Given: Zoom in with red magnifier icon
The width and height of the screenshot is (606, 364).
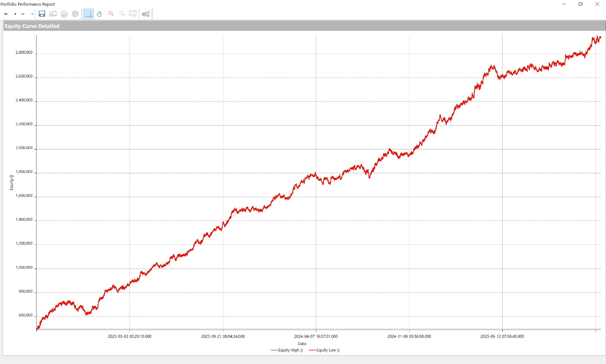Looking at the screenshot, I should (x=111, y=14).
